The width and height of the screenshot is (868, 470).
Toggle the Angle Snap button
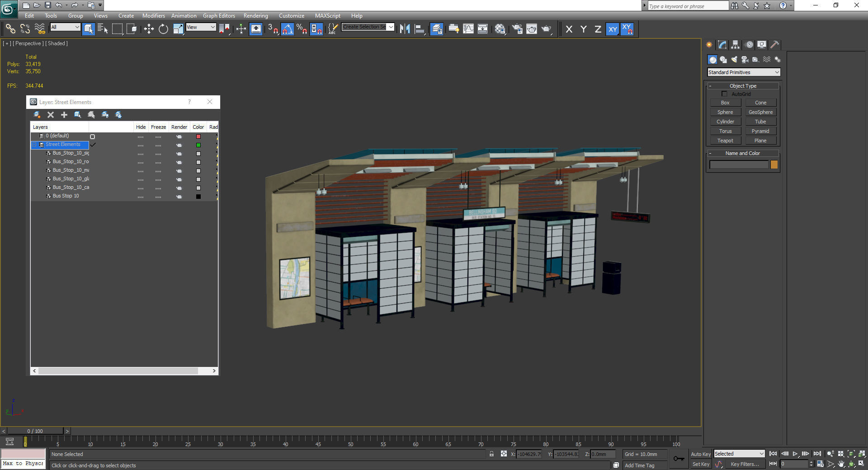pos(288,29)
